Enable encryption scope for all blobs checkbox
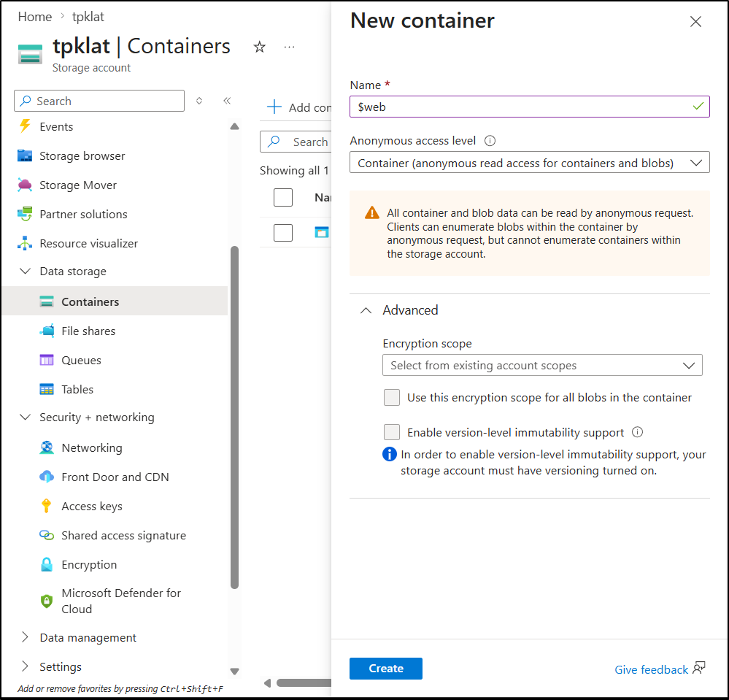This screenshot has height=700, width=729. pyautogui.click(x=392, y=398)
